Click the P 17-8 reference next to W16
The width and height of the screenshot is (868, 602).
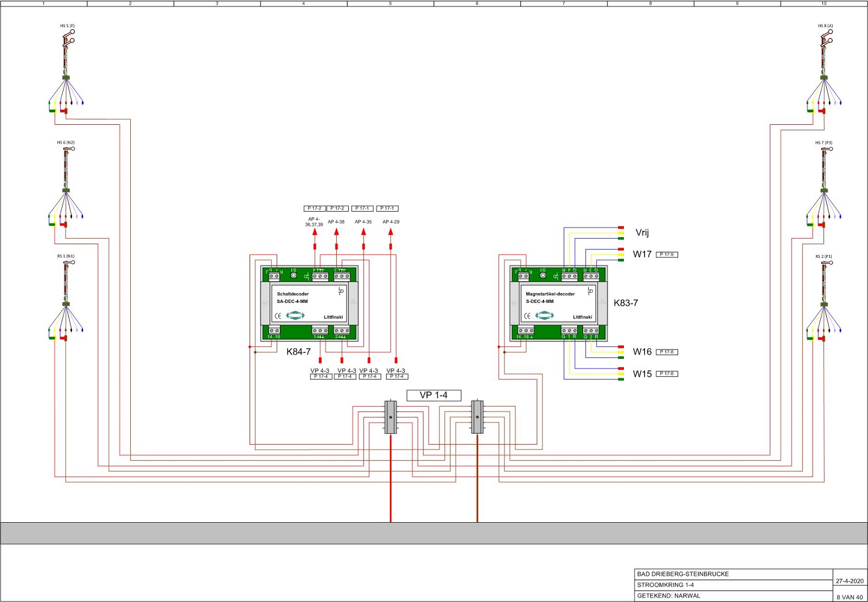point(667,352)
